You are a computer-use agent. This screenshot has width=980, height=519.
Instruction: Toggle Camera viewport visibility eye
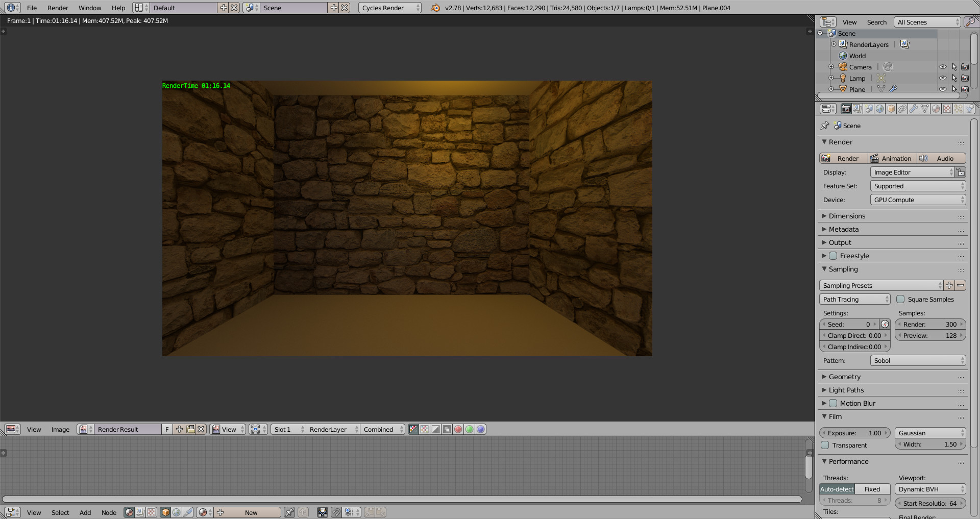(x=943, y=67)
